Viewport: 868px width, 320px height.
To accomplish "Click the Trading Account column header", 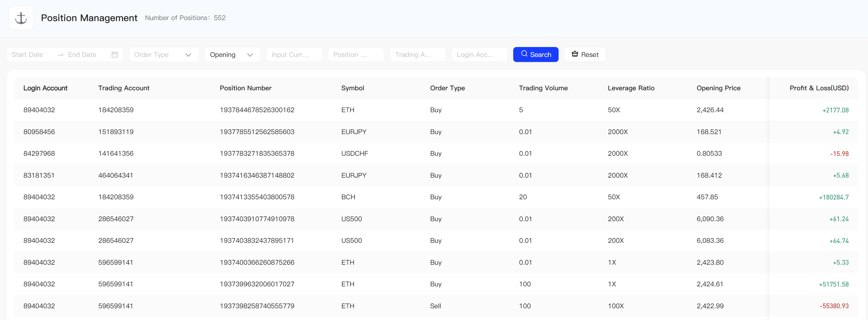I will point(124,88).
